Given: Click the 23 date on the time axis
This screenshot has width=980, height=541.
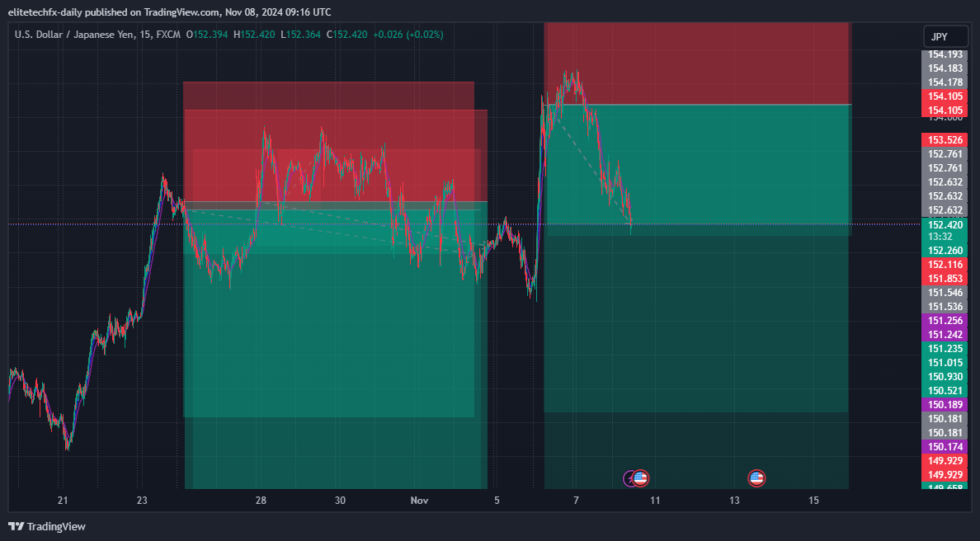Looking at the screenshot, I should [x=142, y=501].
